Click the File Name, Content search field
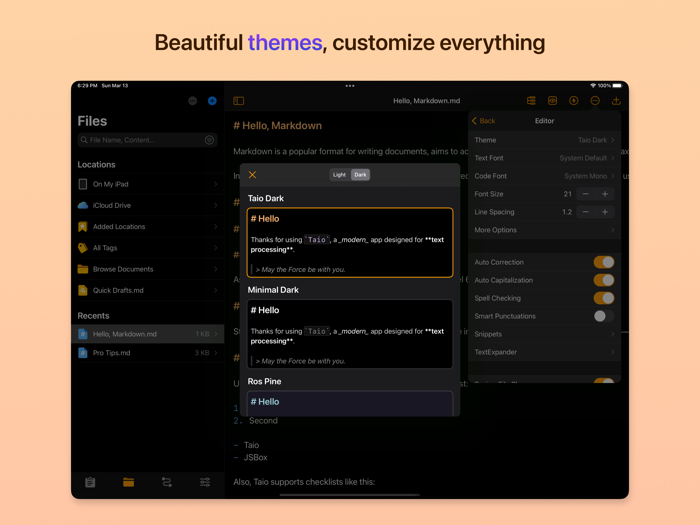 147,140
